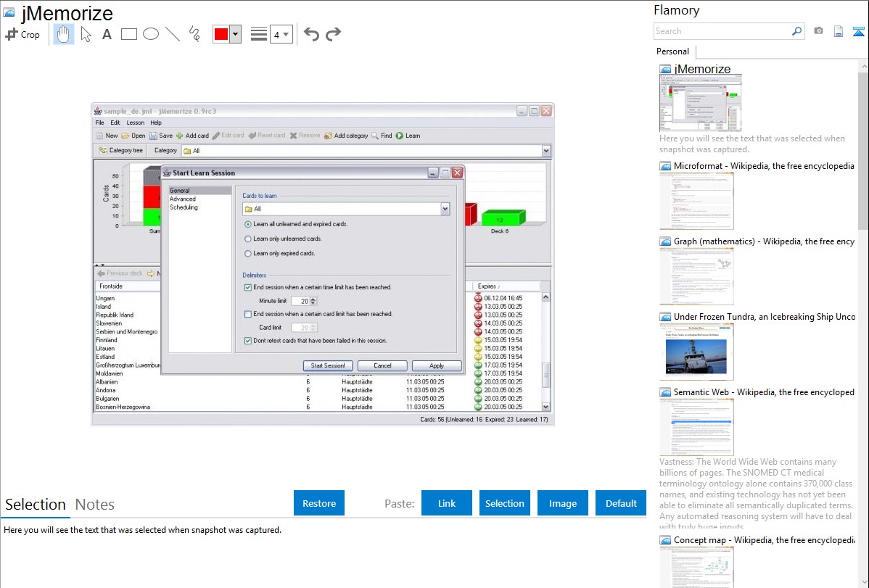Click the red color swatch
The height and width of the screenshot is (588, 869).
[x=221, y=34]
